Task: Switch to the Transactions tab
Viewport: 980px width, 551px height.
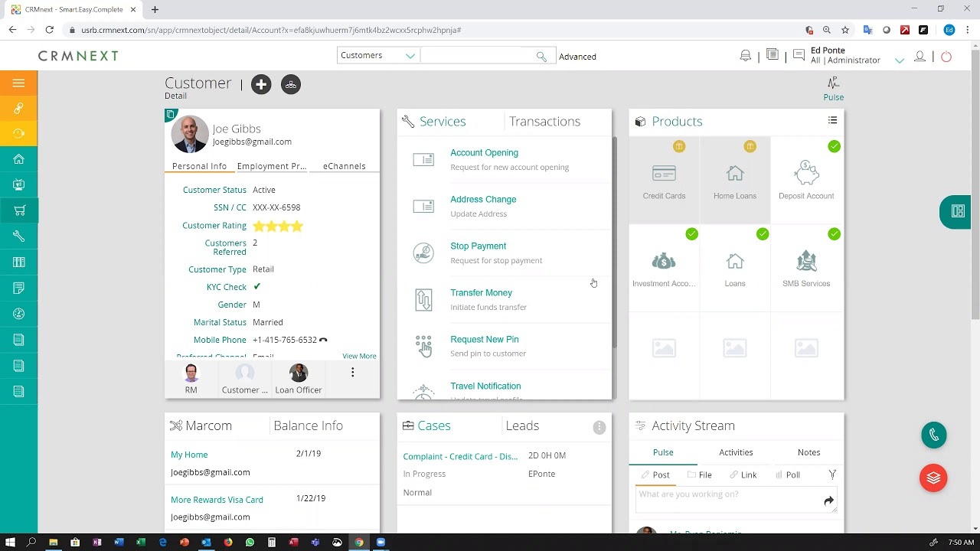Action: click(x=544, y=122)
